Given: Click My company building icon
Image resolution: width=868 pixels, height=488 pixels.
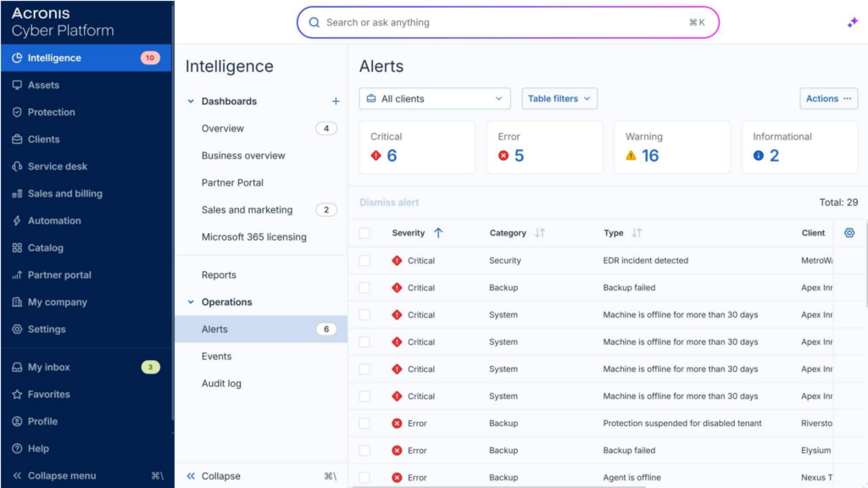Looking at the screenshot, I should pyautogui.click(x=17, y=302).
